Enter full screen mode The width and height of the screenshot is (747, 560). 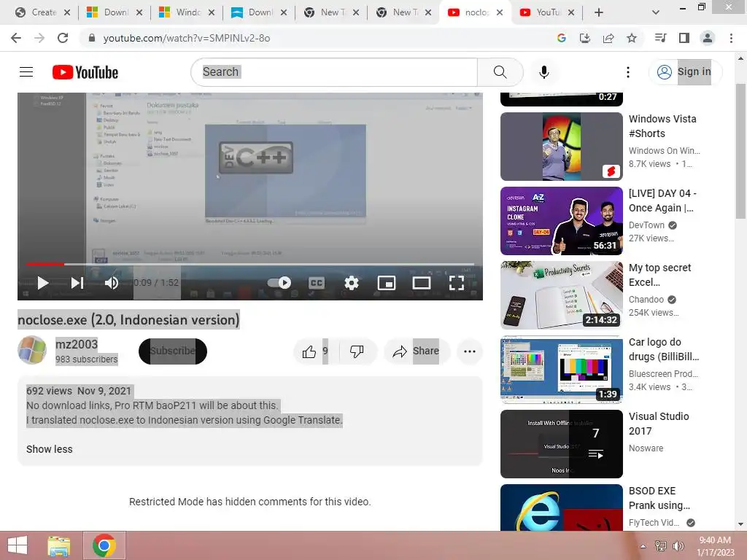pyautogui.click(x=457, y=283)
